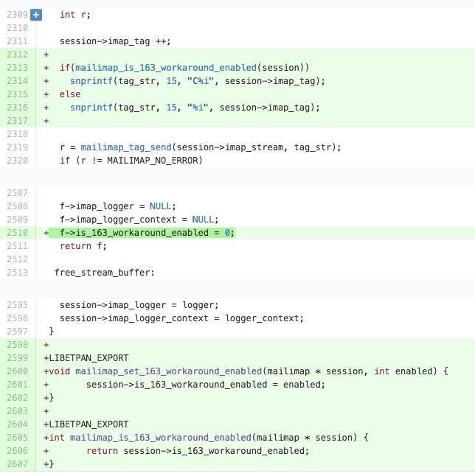
Task: Click the LIBETPAN_EXPORT on line 2599
Action: 89,358
